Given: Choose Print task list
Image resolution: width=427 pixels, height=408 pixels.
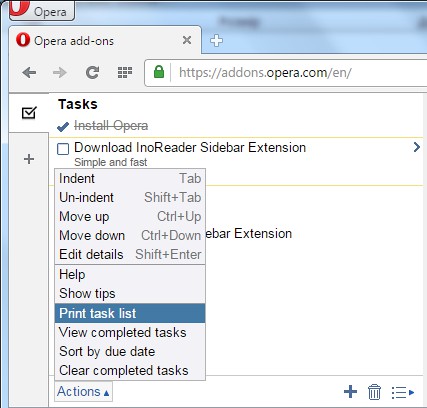Looking at the screenshot, I should (x=130, y=313).
